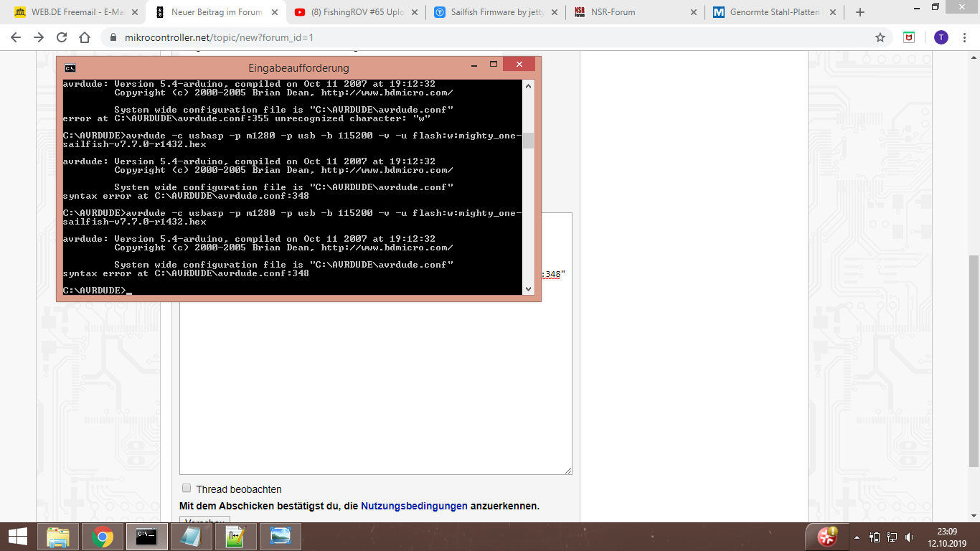Click the Windows Start button
Viewport: 980px width, 551px height.
(17, 536)
